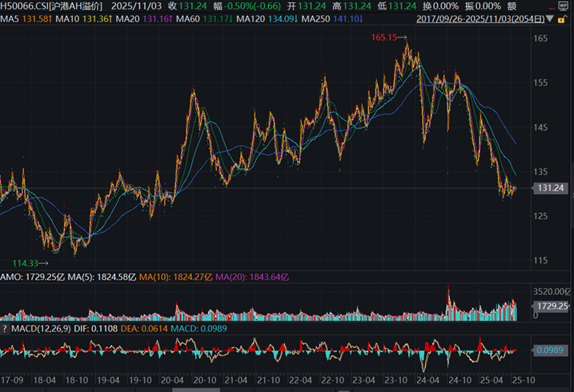Click the MACD question mark help icon
Screen dimensions: 574x392
(5, 329)
